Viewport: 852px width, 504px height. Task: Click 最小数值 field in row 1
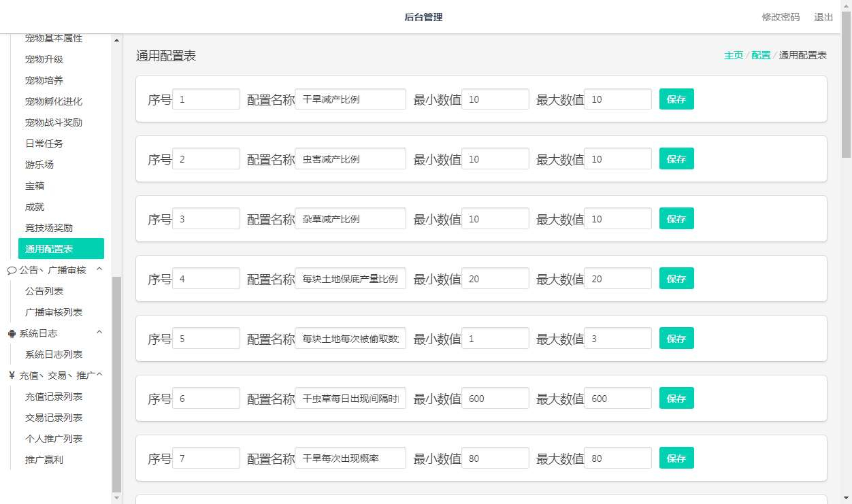coord(495,99)
